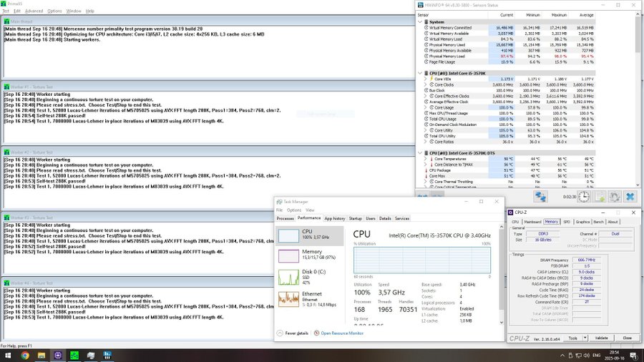Expand Core VIDs row
This screenshot has height=362, width=644.
[426, 79]
